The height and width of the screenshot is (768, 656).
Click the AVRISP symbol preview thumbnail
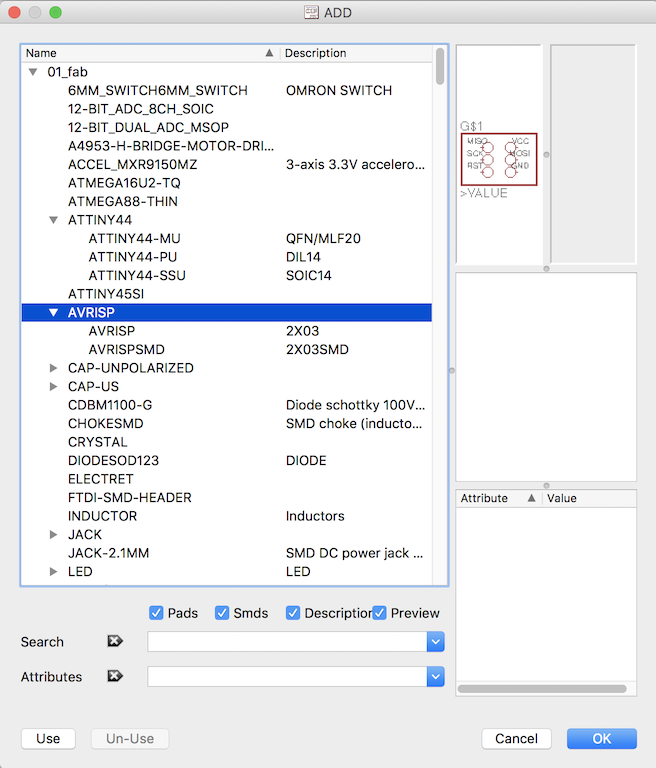point(499,159)
